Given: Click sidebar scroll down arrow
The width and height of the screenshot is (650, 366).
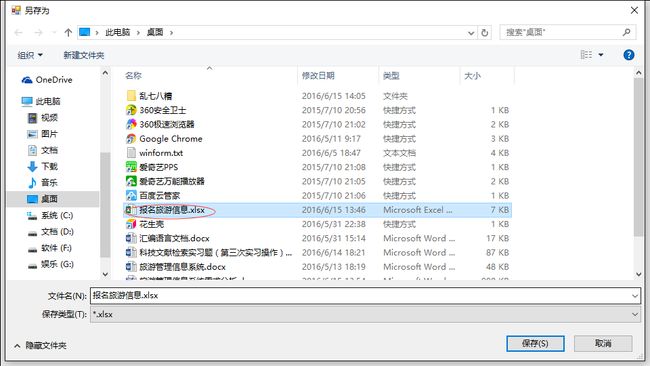Looking at the screenshot, I should pyautogui.click(x=105, y=274).
